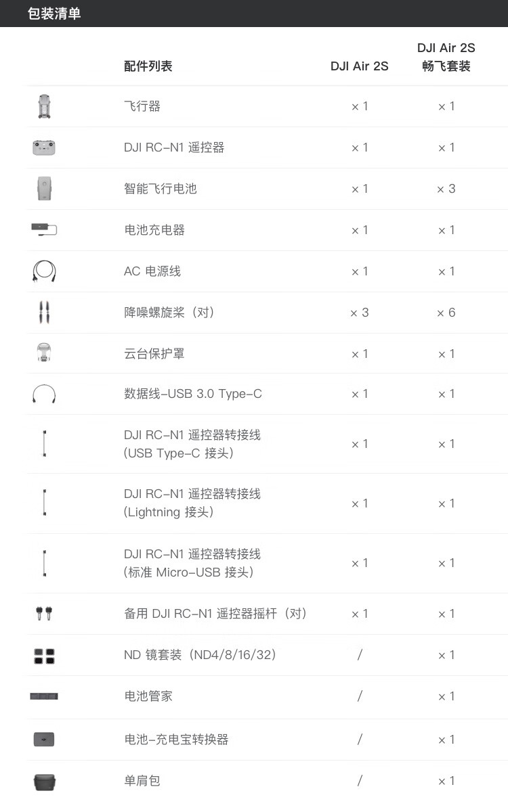Click the gimbal protector icon
This screenshot has height=812, width=508.
[44, 353]
